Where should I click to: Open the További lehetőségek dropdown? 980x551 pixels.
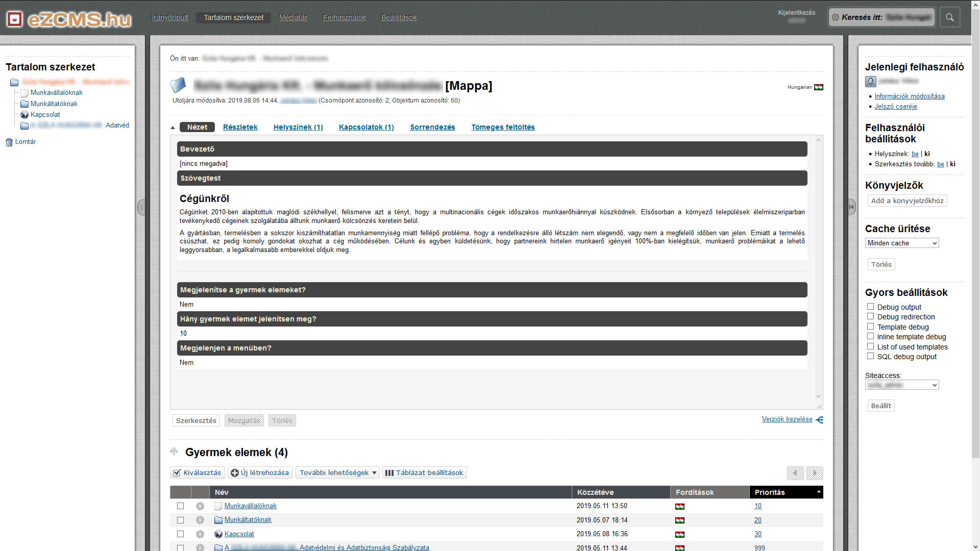(x=338, y=473)
